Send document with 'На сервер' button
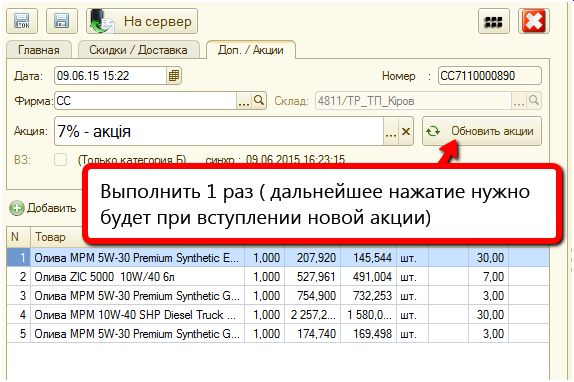Screen dimensions: 574x382 point(142,21)
